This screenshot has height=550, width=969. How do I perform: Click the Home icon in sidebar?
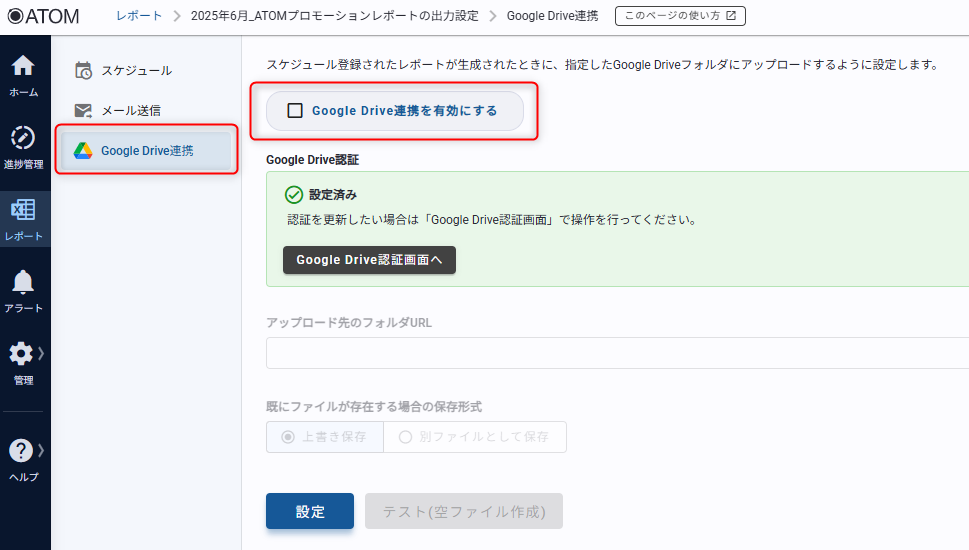(23, 67)
